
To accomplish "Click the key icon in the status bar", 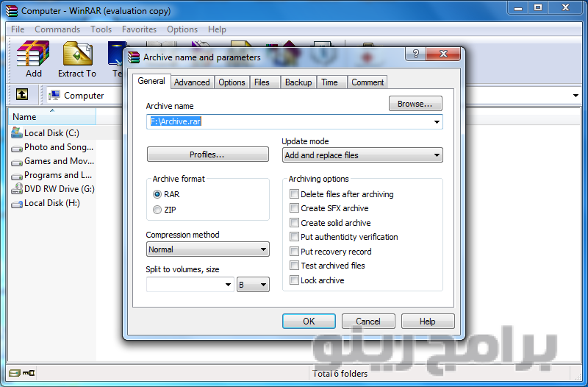I will (29, 373).
